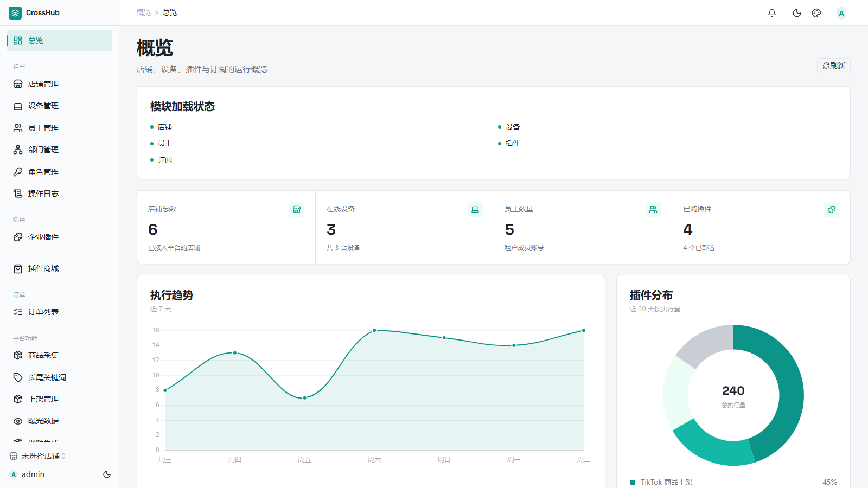The image size is (868, 488).
Task: Click the CrossHub logo icon
Action: click(15, 12)
